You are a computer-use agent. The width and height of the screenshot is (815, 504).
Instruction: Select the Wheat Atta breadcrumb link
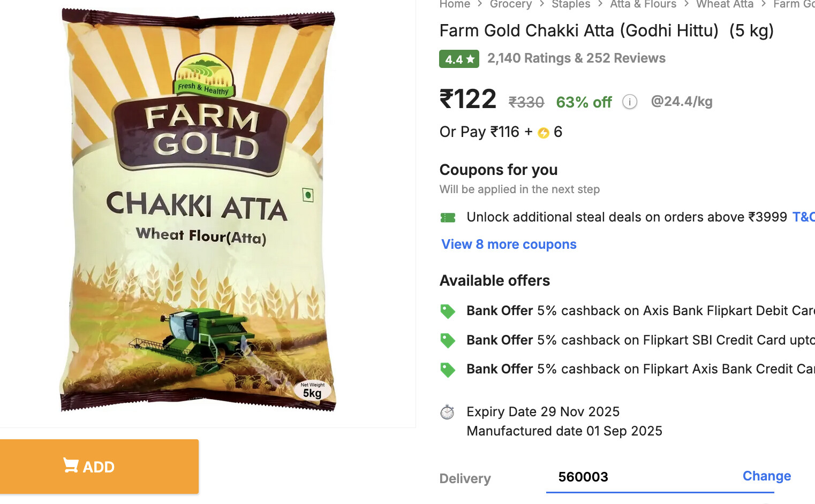coord(725,4)
